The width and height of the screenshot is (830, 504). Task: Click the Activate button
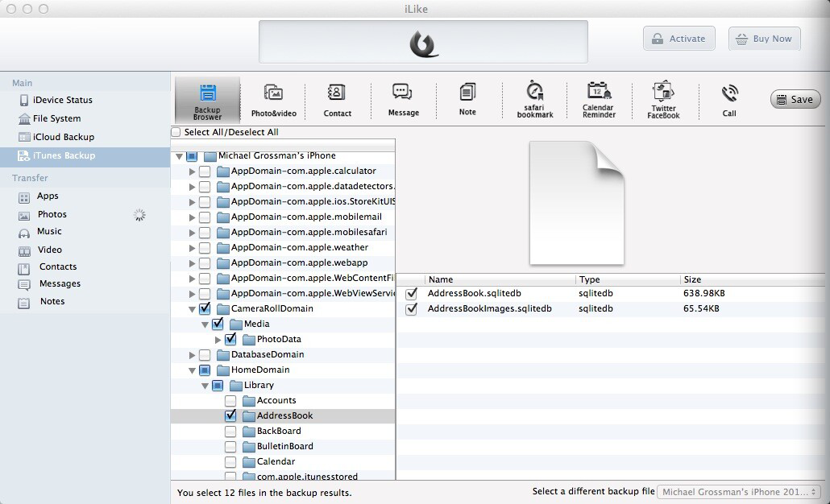679,39
